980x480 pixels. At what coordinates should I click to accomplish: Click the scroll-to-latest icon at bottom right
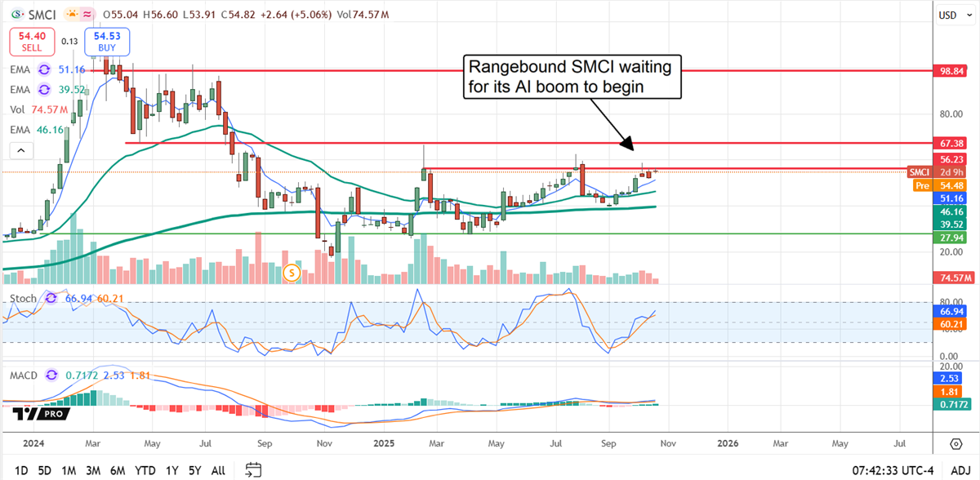click(955, 443)
